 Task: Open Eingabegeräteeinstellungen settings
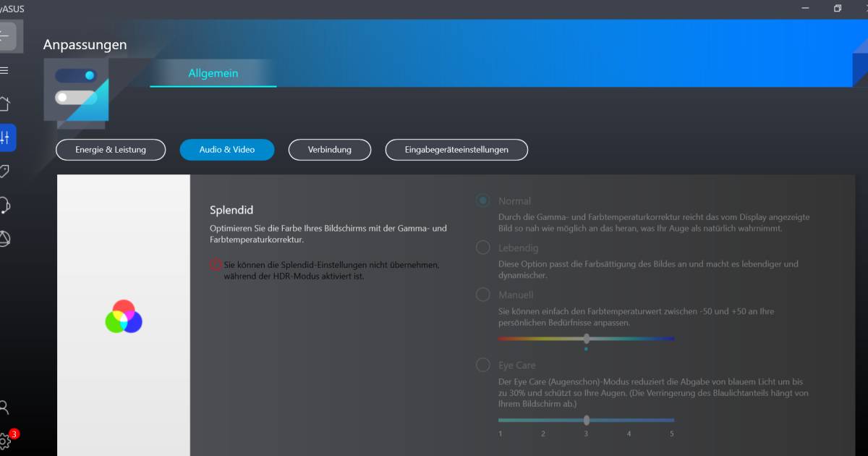456,150
